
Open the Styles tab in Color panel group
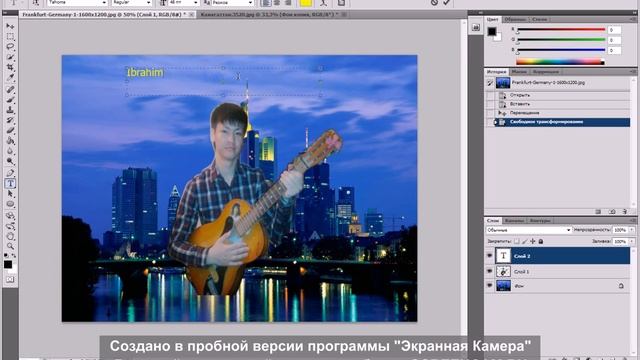(539, 19)
